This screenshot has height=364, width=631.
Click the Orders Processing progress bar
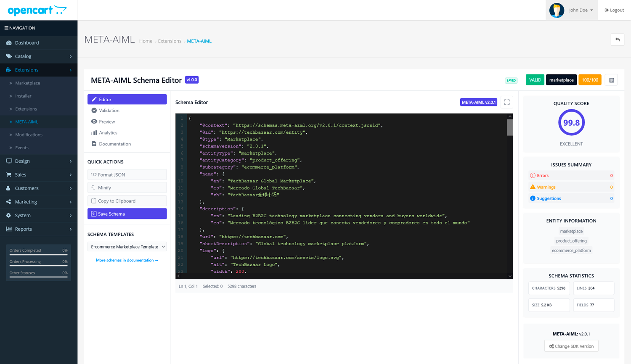tap(38, 266)
